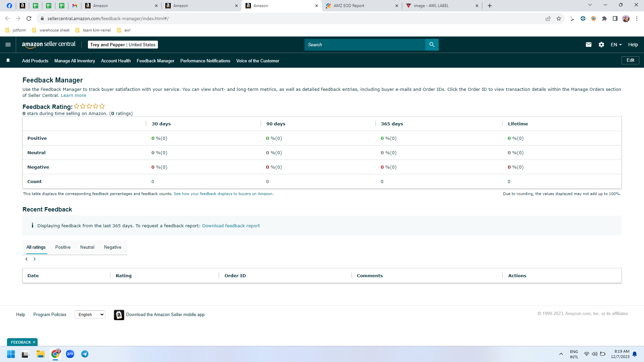Open Windows Start menu
The image size is (644, 362).
[11, 354]
